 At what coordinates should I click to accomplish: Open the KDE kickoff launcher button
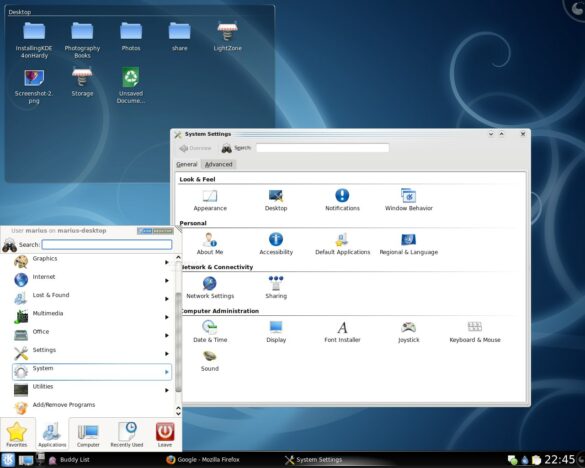[8, 460]
